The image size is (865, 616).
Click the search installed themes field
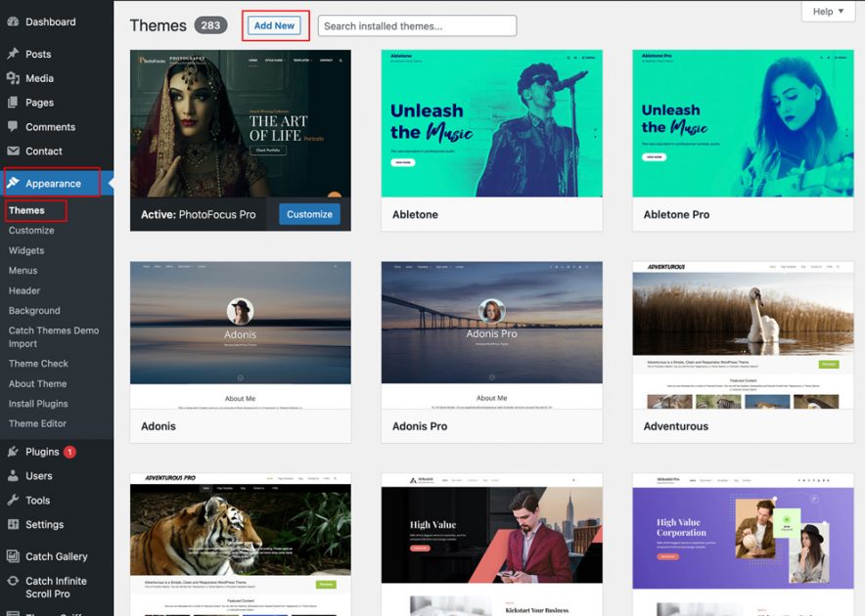coord(416,25)
